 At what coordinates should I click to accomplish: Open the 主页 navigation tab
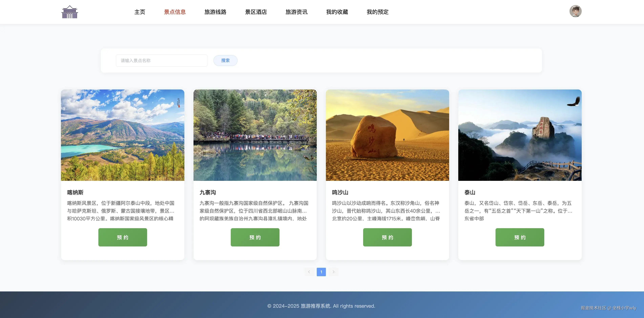(139, 12)
